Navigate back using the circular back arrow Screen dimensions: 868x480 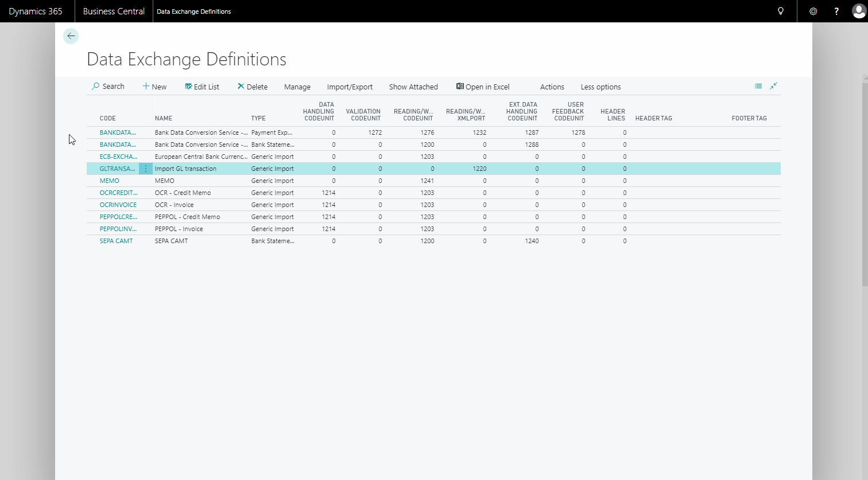click(x=71, y=36)
